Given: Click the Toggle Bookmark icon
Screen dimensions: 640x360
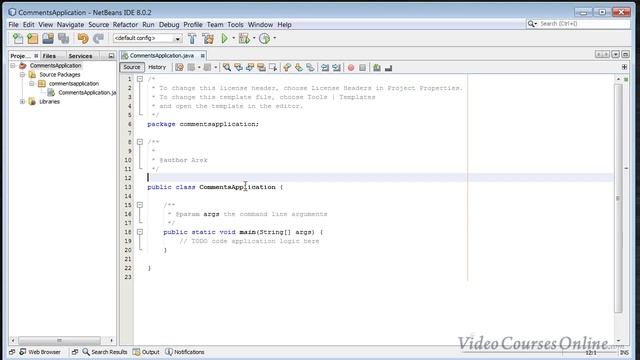Looking at the screenshot, I should (311, 67).
